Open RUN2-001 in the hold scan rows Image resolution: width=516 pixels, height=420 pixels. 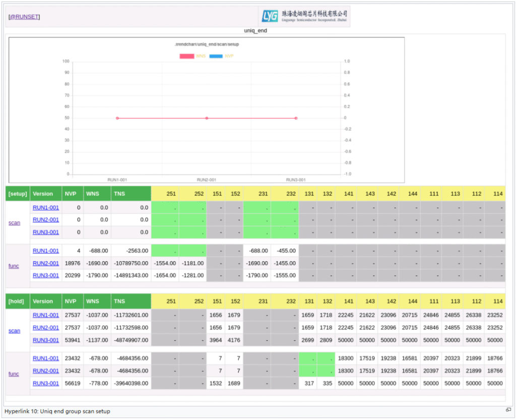pyautogui.click(x=46, y=328)
